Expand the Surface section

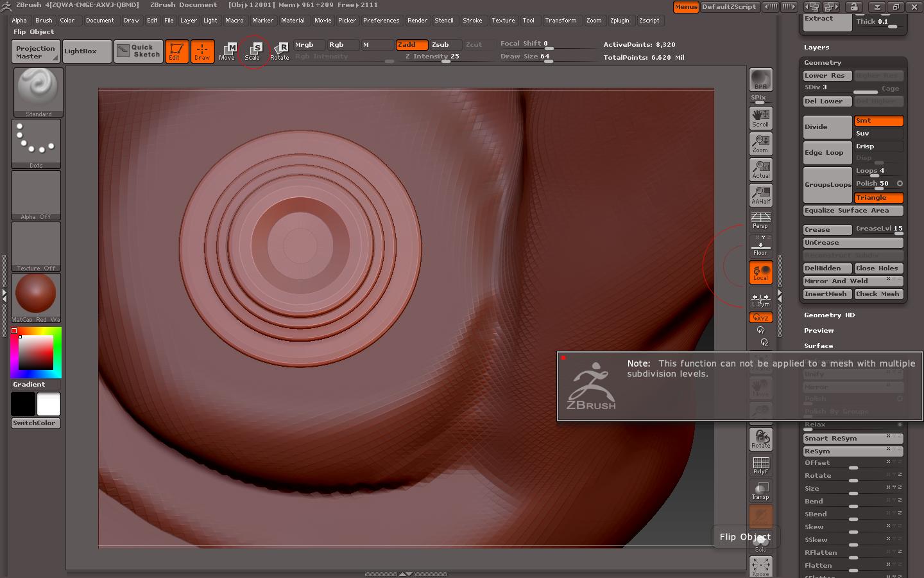point(819,346)
